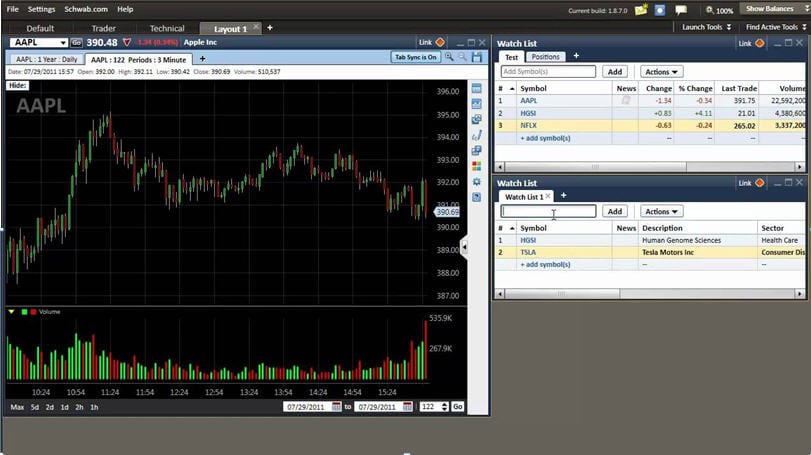Toggle the Hide button on the chart
811x455 pixels.
pyautogui.click(x=17, y=85)
